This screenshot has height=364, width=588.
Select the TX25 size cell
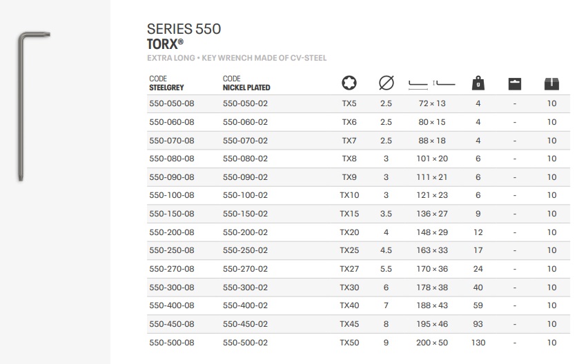pos(349,250)
